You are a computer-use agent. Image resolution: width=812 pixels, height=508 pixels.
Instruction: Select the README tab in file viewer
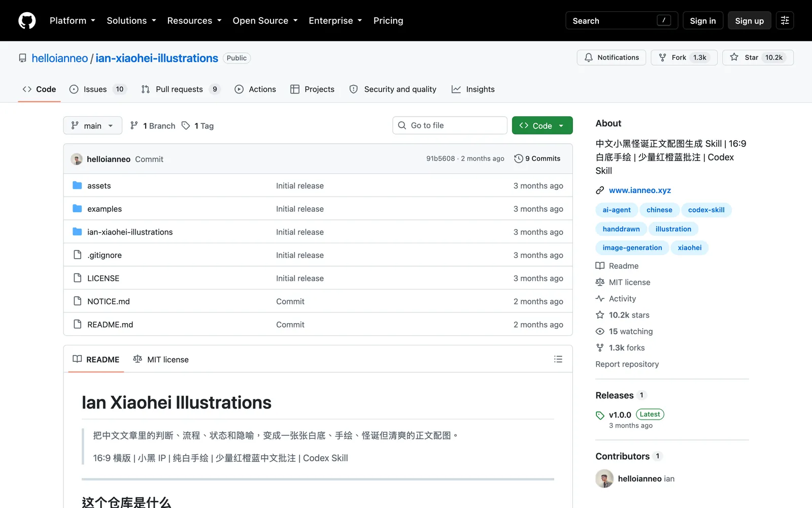tap(96, 359)
